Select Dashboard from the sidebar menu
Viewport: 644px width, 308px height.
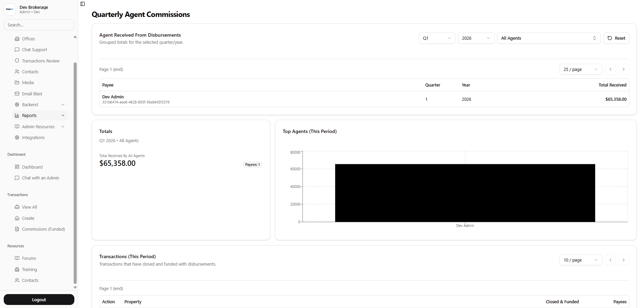pos(32,167)
